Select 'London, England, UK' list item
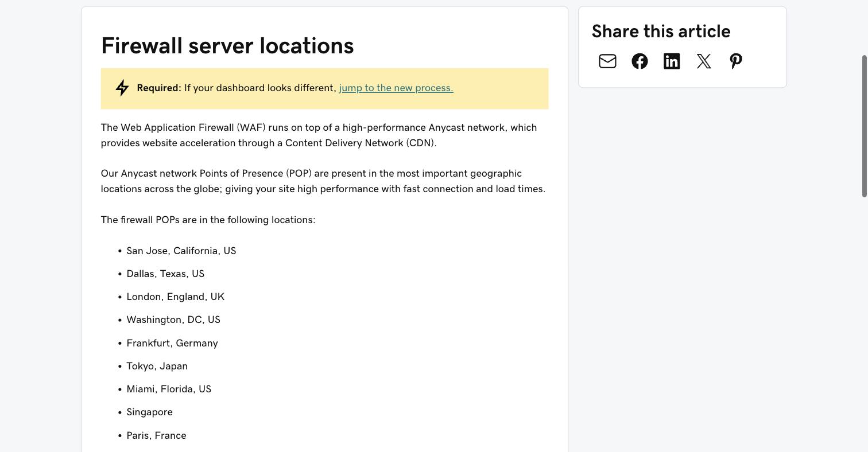The width and height of the screenshot is (868, 452). [176, 297]
